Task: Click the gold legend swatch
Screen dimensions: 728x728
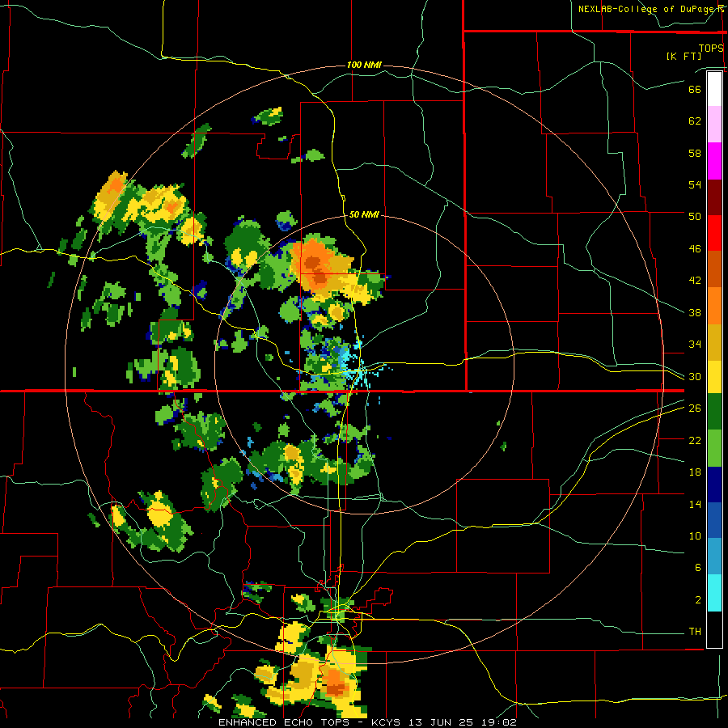Action: [714, 342]
